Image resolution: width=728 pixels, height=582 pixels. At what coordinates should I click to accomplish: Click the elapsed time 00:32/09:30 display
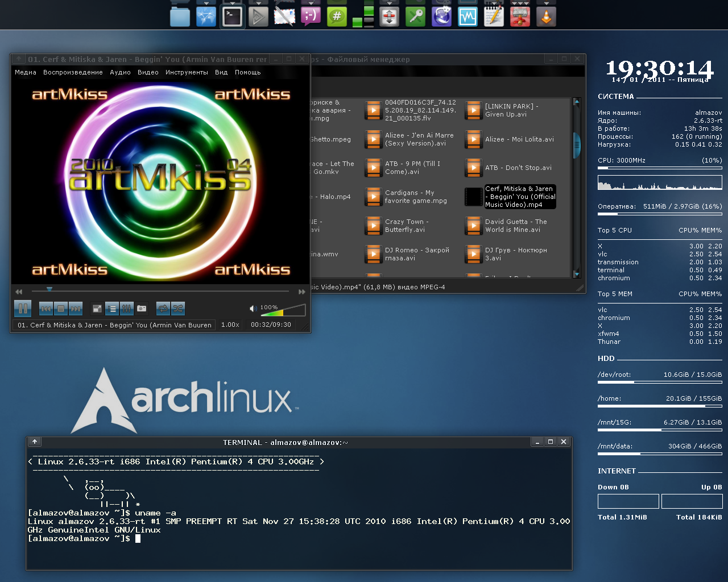click(x=271, y=325)
